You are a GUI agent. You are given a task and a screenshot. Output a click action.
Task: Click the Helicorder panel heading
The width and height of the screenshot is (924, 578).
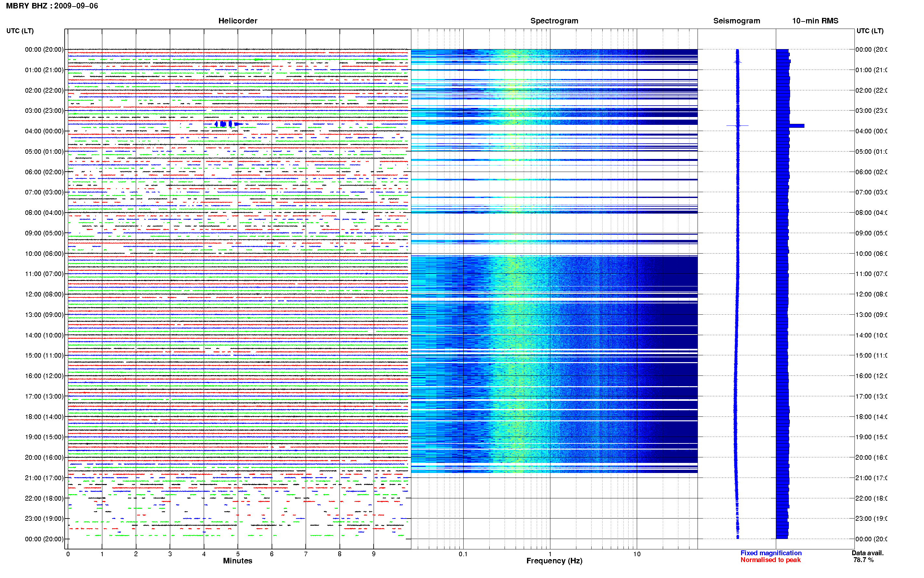pos(237,21)
